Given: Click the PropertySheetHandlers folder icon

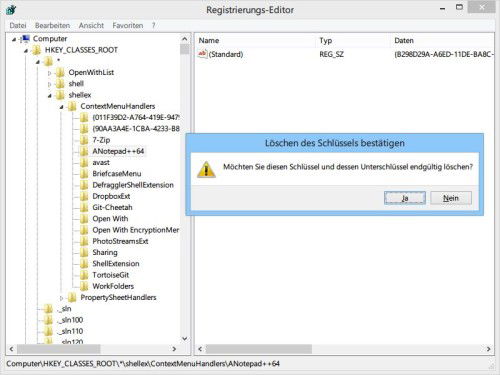Looking at the screenshot, I should pos(72,297).
